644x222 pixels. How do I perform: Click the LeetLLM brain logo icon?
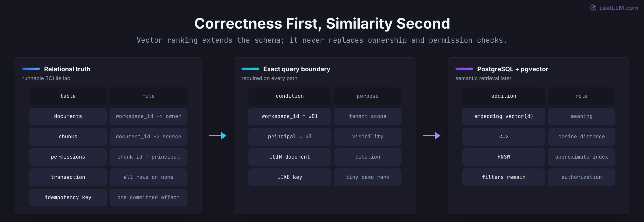click(x=593, y=8)
